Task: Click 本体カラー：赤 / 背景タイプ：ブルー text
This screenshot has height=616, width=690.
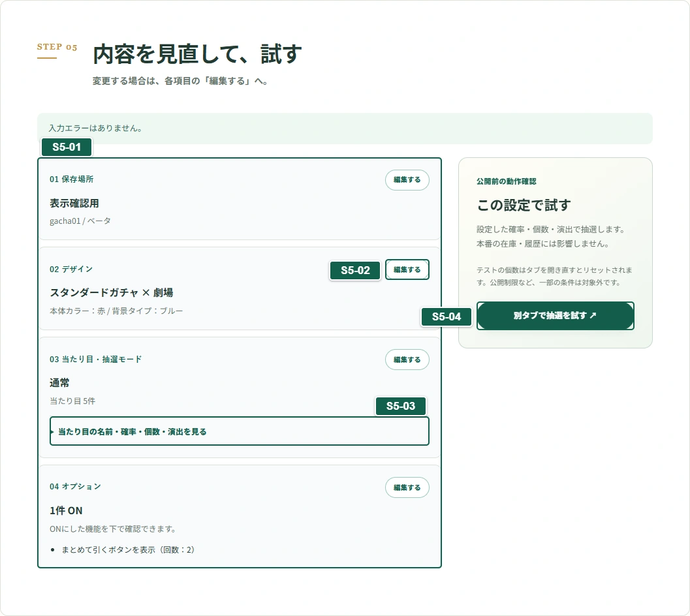Action: point(116,311)
